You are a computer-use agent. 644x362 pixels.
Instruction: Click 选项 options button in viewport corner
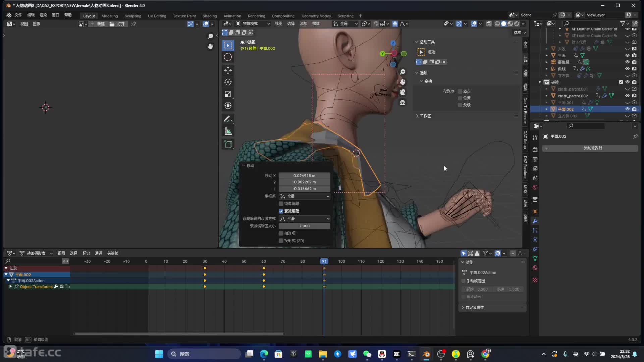click(520, 33)
